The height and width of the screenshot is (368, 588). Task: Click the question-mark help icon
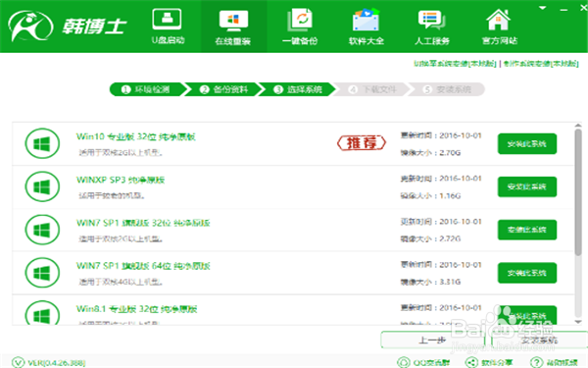[537, 362]
